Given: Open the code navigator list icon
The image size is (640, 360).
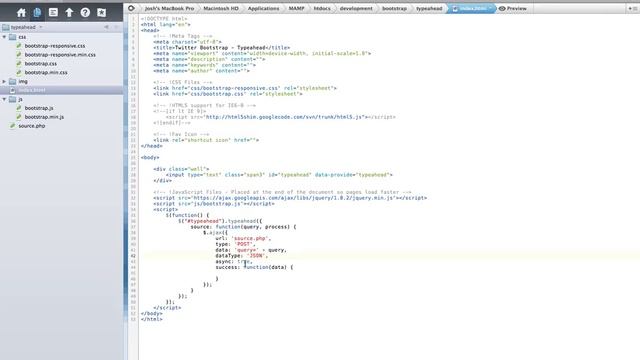Looking at the screenshot, I should click(53, 13).
